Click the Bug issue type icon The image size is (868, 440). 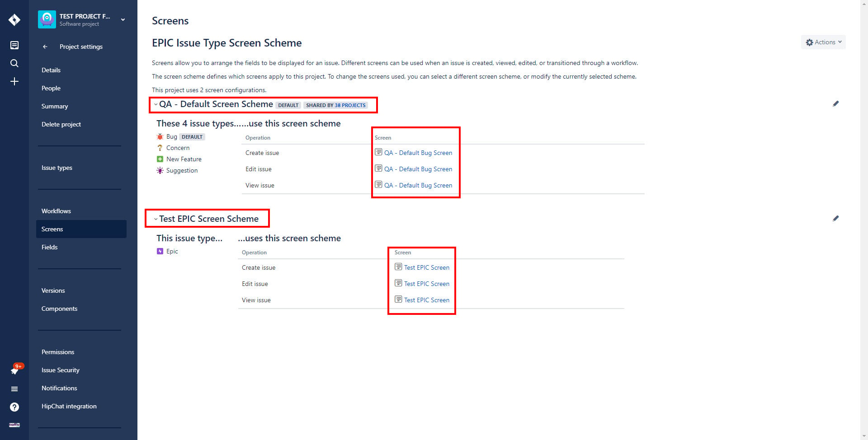pyautogui.click(x=160, y=136)
